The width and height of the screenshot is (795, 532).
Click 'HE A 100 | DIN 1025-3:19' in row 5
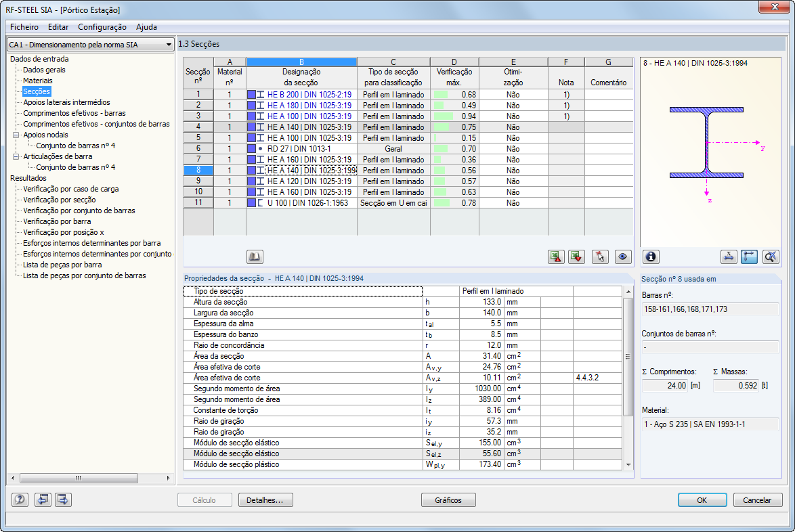[x=309, y=138]
